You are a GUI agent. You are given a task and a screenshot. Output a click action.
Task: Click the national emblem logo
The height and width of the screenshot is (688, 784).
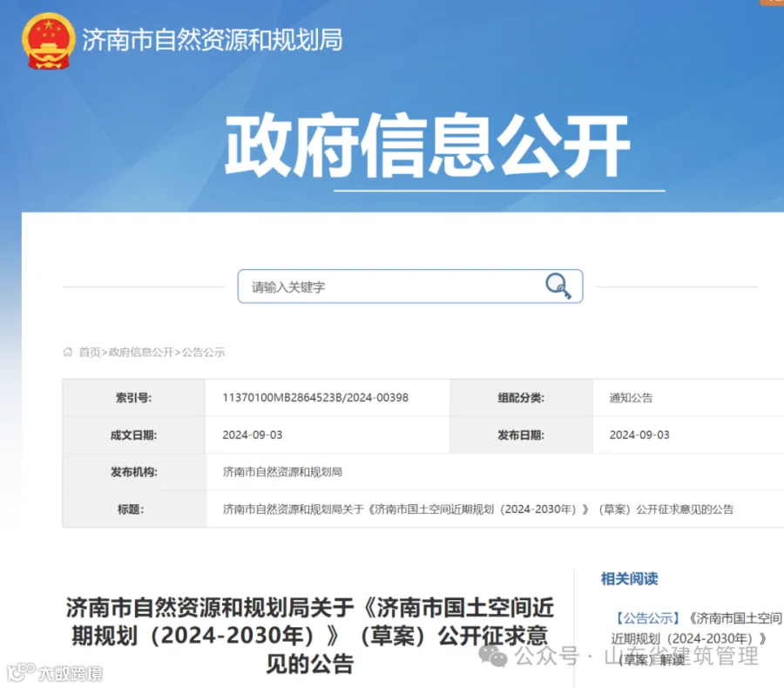click(49, 41)
